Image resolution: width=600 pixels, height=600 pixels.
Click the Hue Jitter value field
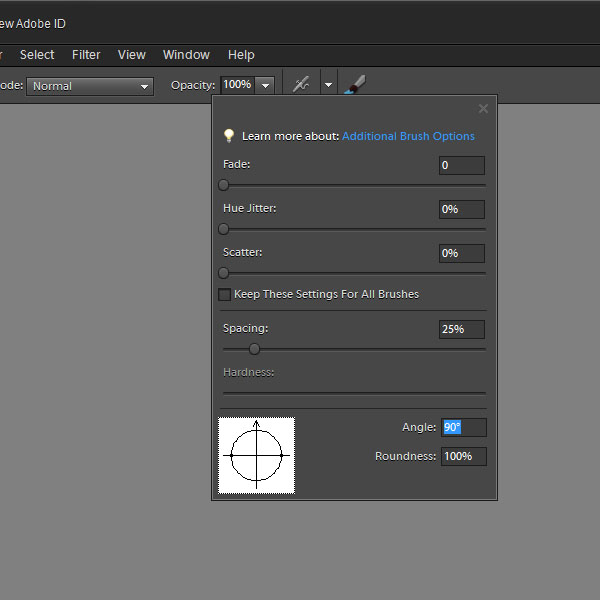462,209
